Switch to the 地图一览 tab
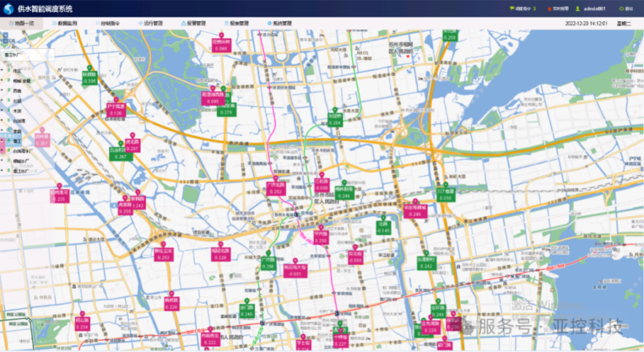Image resolution: width=644 pixels, height=352 pixels. pyautogui.click(x=21, y=24)
